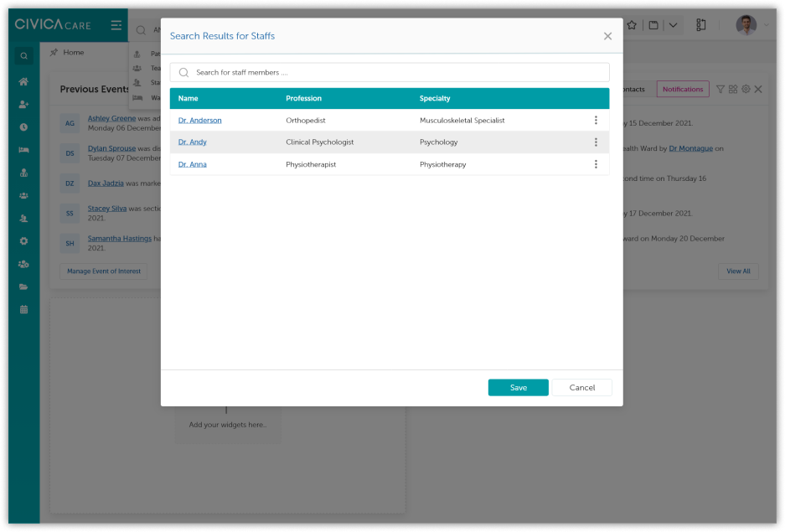Click the SH avatar badge
785x532 pixels.
point(70,243)
